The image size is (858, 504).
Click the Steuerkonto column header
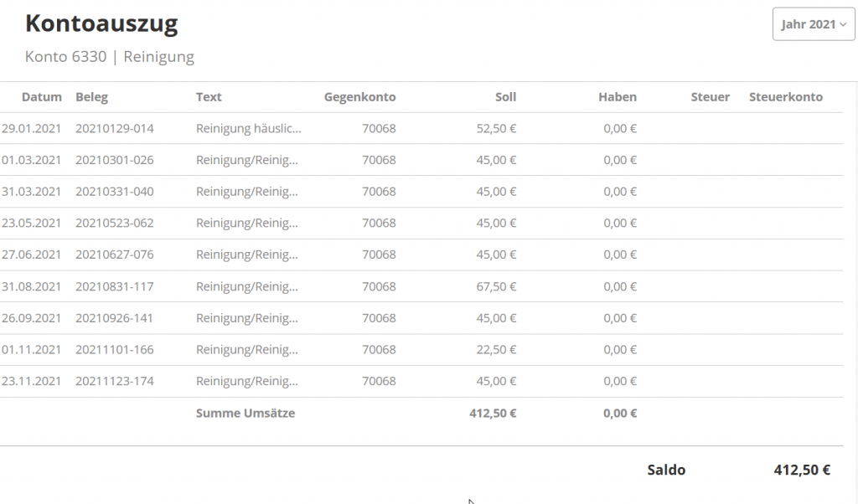pyautogui.click(x=785, y=97)
